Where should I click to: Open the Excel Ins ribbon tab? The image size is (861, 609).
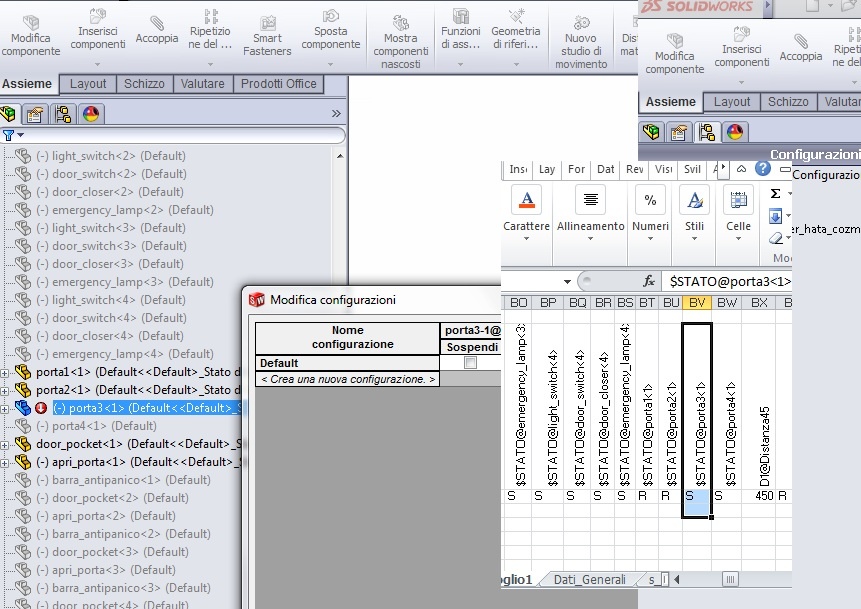coord(518,169)
